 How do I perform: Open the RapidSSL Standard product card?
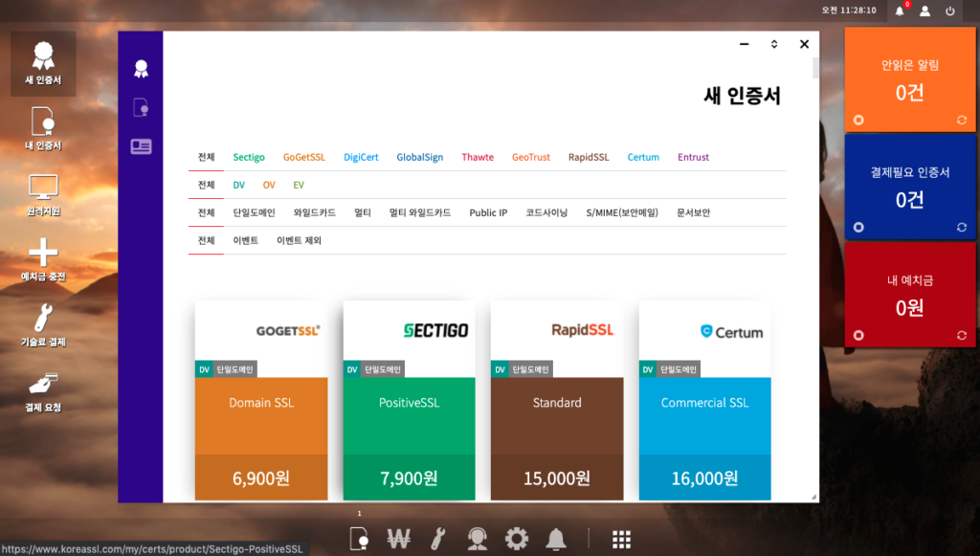(x=557, y=400)
